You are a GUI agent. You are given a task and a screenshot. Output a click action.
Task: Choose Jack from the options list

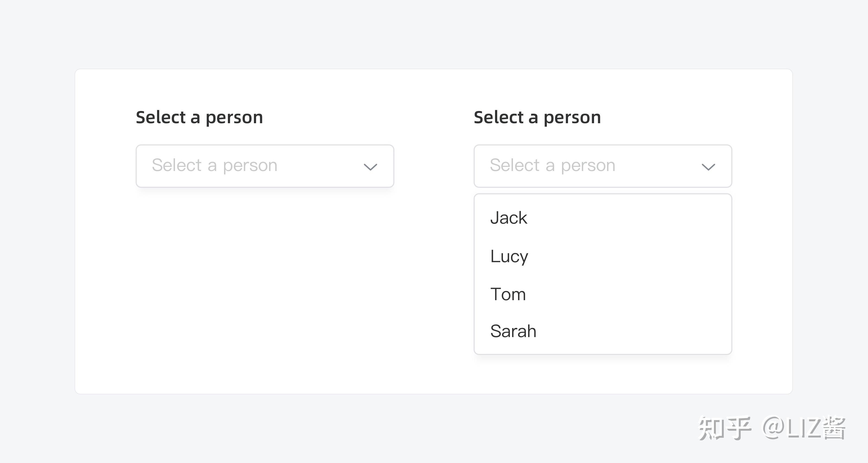(509, 218)
